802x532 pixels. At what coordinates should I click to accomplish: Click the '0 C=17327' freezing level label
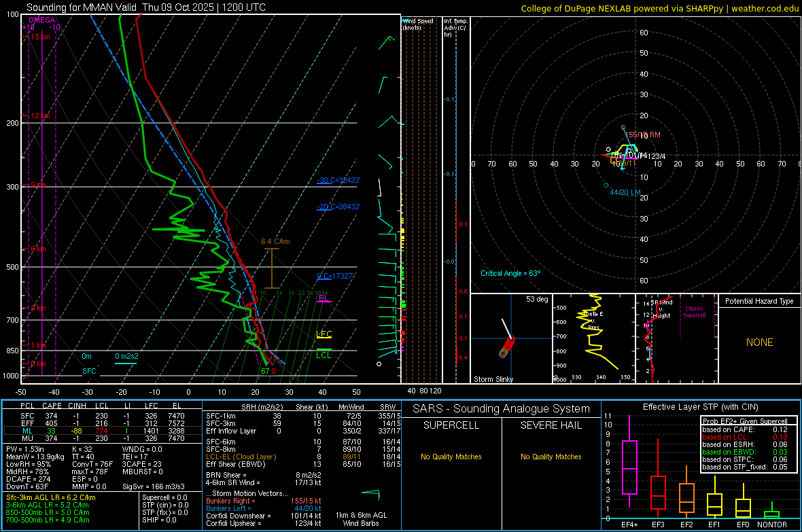[336, 276]
